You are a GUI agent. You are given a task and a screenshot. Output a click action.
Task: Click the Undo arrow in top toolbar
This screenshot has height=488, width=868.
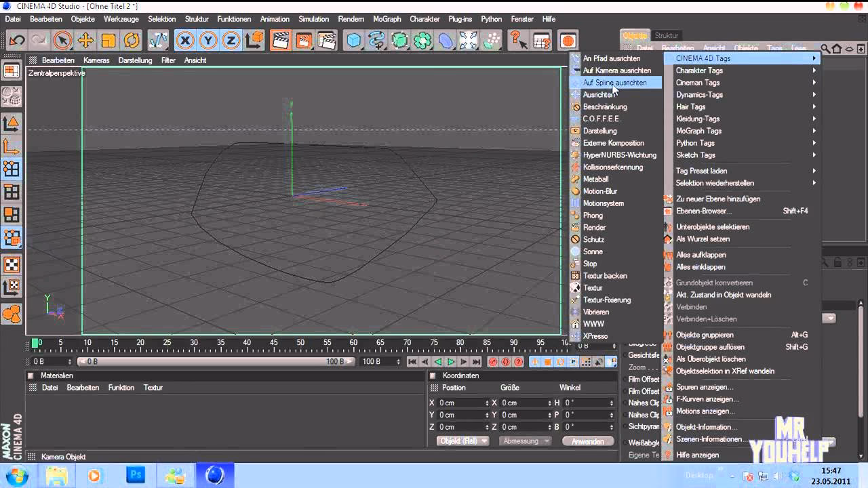click(x=16, y=41)
